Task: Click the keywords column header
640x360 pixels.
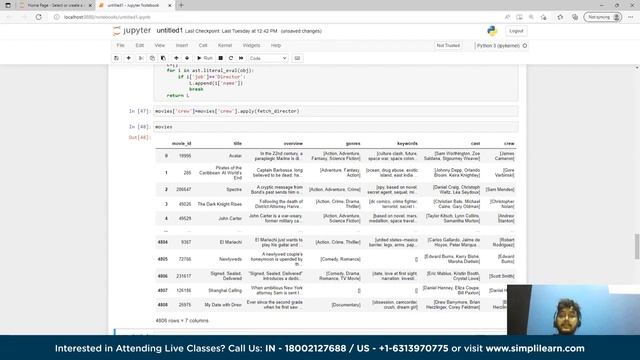Action: 407,144
